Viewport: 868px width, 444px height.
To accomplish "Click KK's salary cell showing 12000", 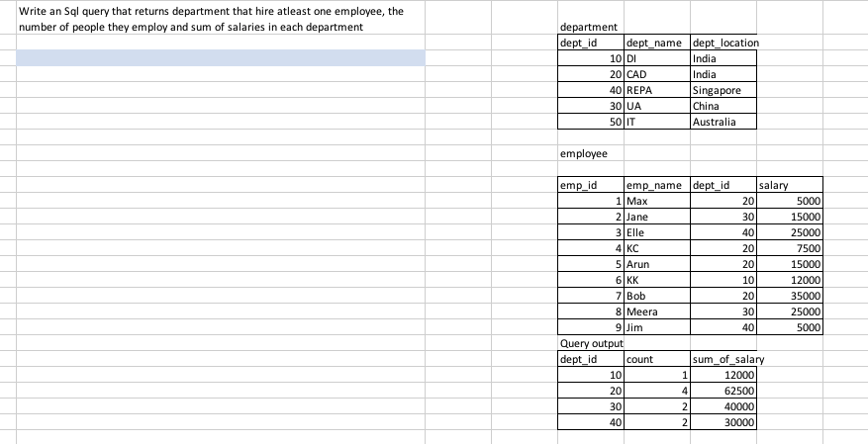I will 790,280.
